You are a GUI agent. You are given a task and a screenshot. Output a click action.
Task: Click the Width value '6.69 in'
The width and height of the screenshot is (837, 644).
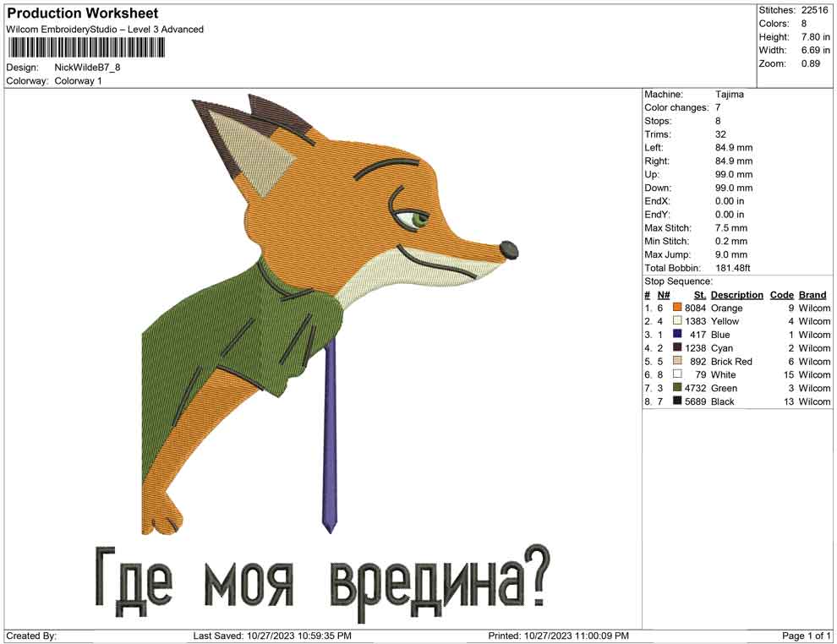(x=816, y=50)
